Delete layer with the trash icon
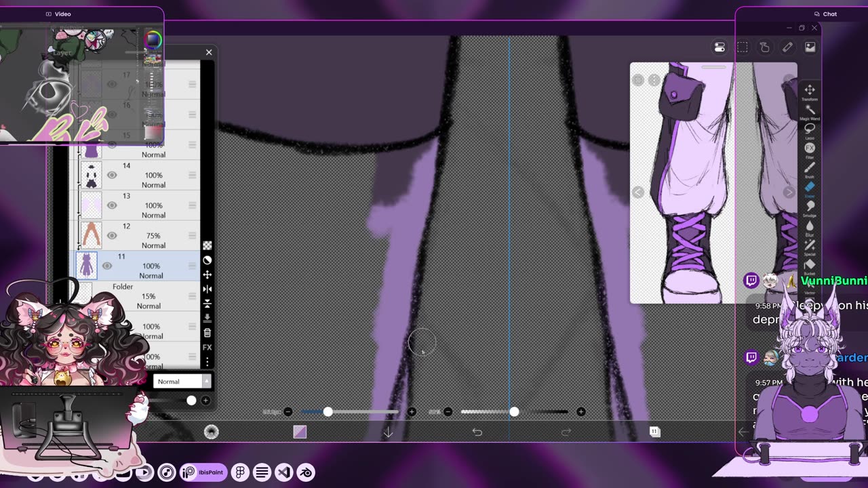Screen dimensions: 868x488 [208, 333]
